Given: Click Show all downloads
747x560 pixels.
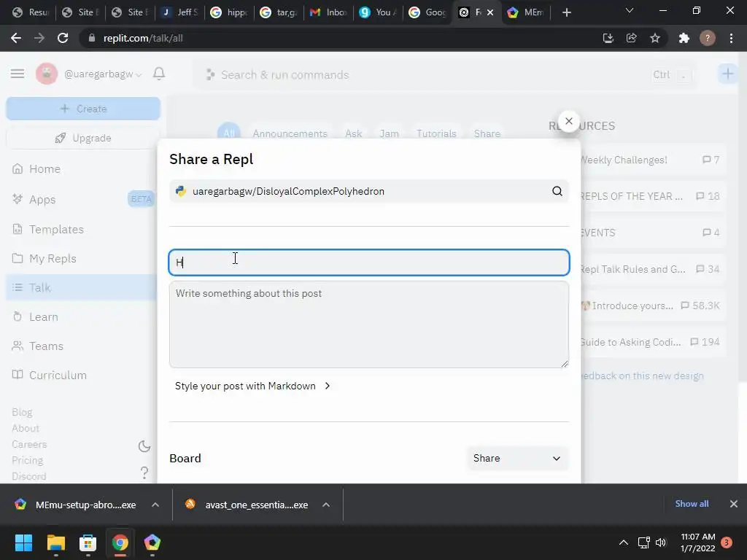Looking at the screenshot, I should (x=692, y=504).
